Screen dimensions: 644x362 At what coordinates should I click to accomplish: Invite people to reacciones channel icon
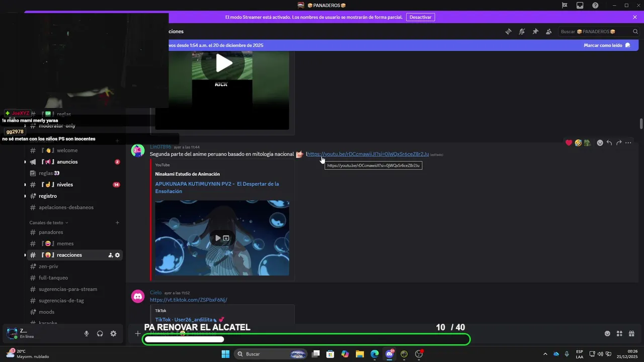pos(110,255)
